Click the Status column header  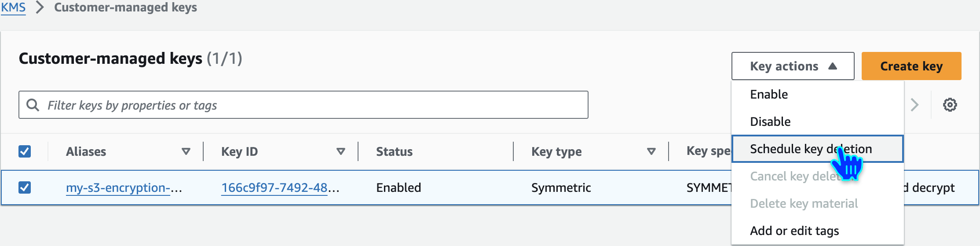coord(394,151)
